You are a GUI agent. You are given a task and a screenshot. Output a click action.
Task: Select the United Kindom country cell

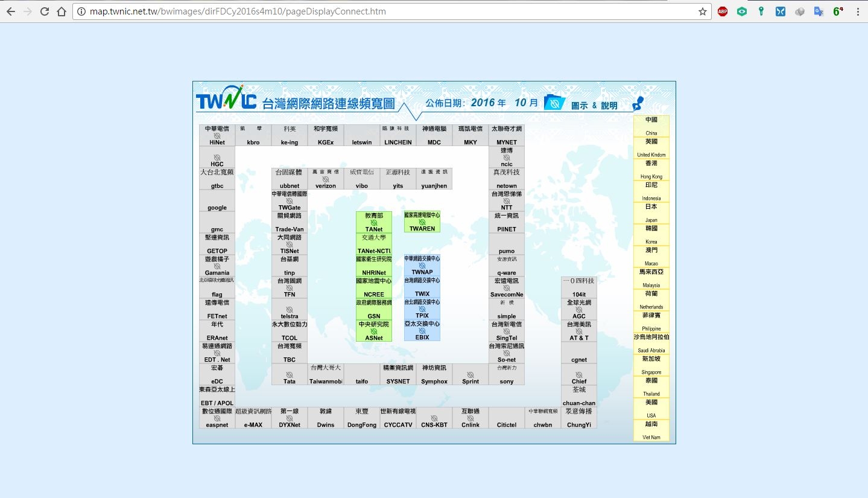(651, 148)
